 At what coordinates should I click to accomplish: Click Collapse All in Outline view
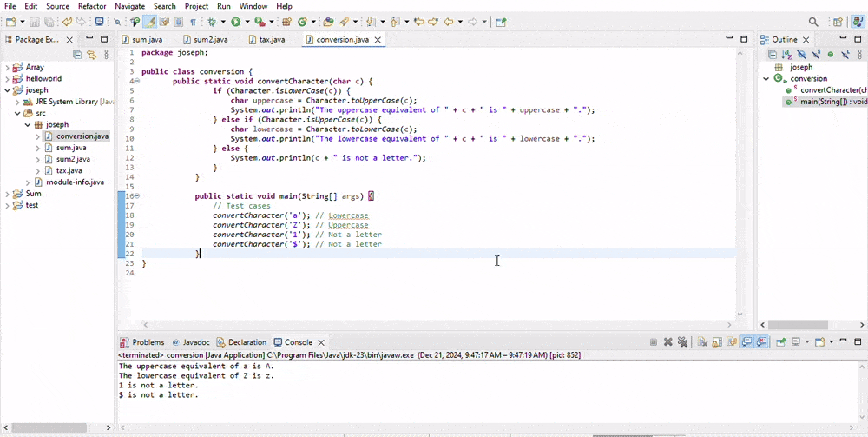pos(773,54)
